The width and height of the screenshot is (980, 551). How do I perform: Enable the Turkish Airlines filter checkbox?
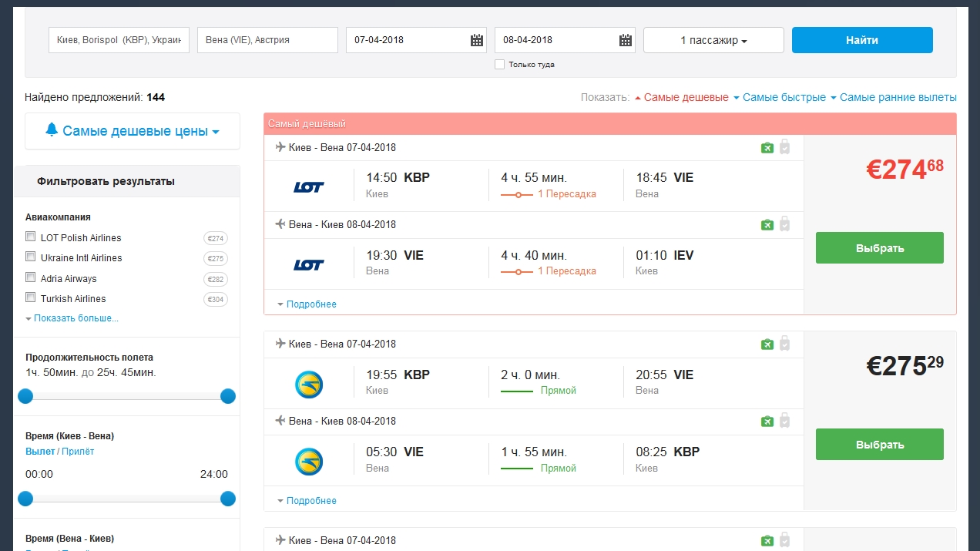[31, 297]
